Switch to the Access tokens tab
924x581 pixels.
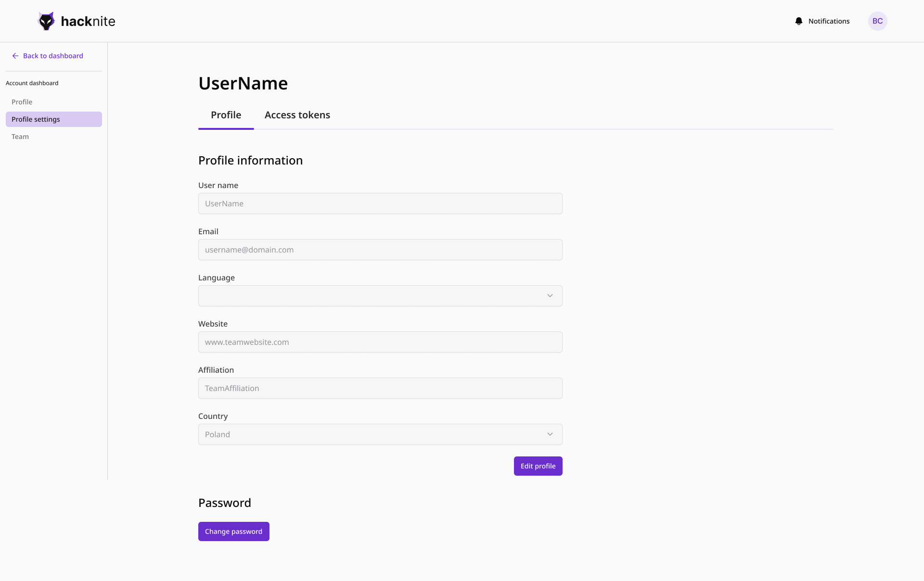(297, 115)
